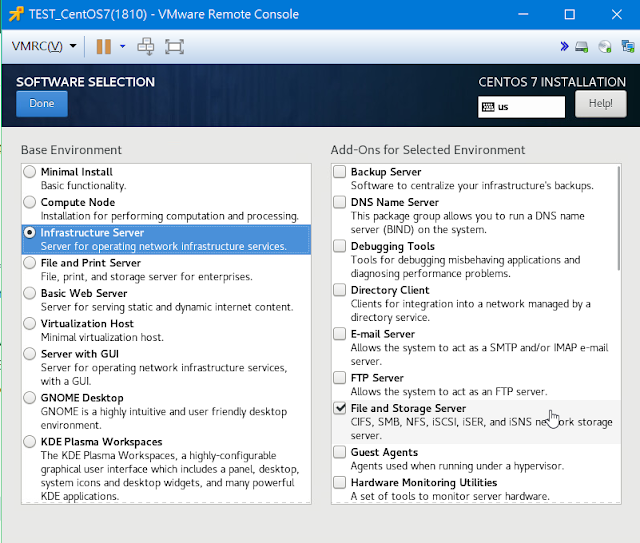Pause the virtual machine

(104, 47)
